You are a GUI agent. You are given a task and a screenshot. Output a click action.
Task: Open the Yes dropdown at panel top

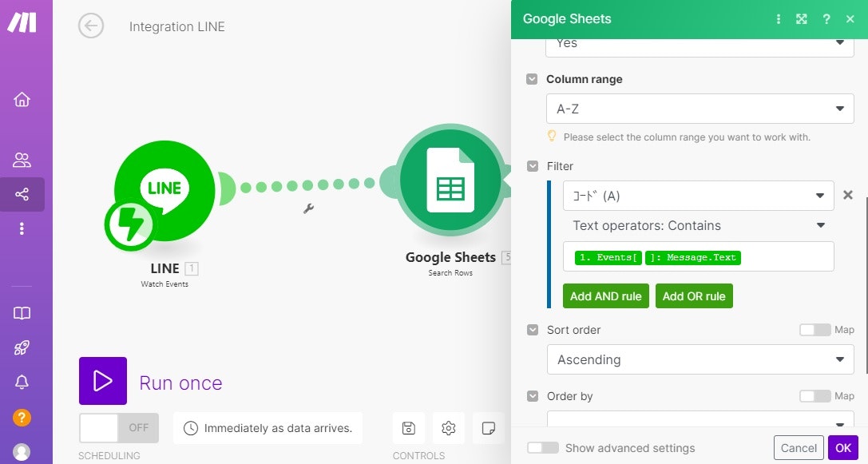pyautogui.click(x=700, y=47)
